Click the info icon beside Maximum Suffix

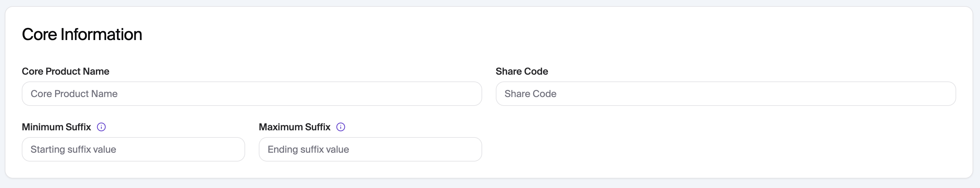(340, 127)
